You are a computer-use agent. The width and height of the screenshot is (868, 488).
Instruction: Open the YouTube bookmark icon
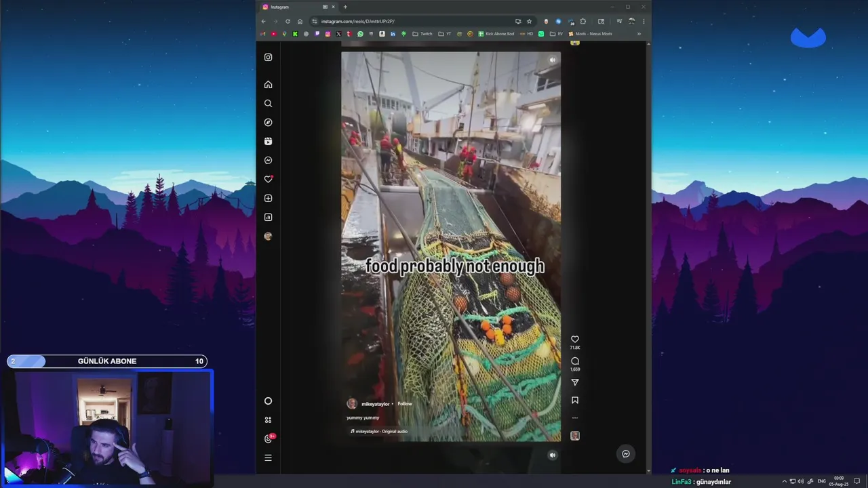273,34
